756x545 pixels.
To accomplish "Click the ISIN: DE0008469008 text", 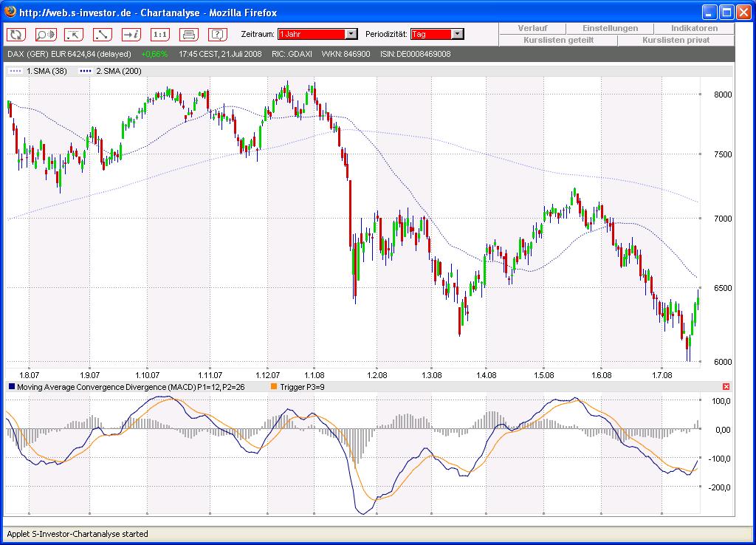I will [x=415, y=54].
